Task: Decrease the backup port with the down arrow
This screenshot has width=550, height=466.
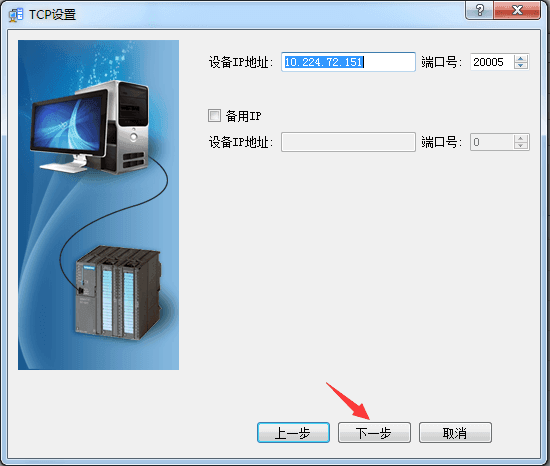Action: coord(521,146)
